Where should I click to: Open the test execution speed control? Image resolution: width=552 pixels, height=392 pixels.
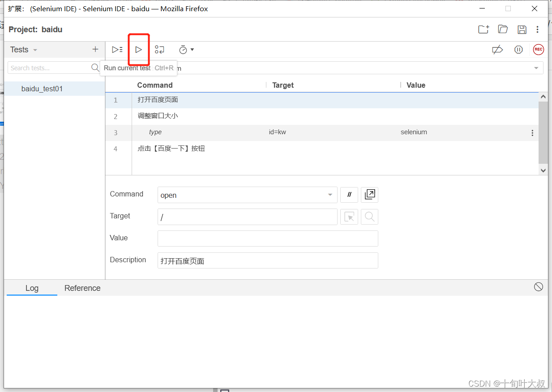click(x=186, y=50)
